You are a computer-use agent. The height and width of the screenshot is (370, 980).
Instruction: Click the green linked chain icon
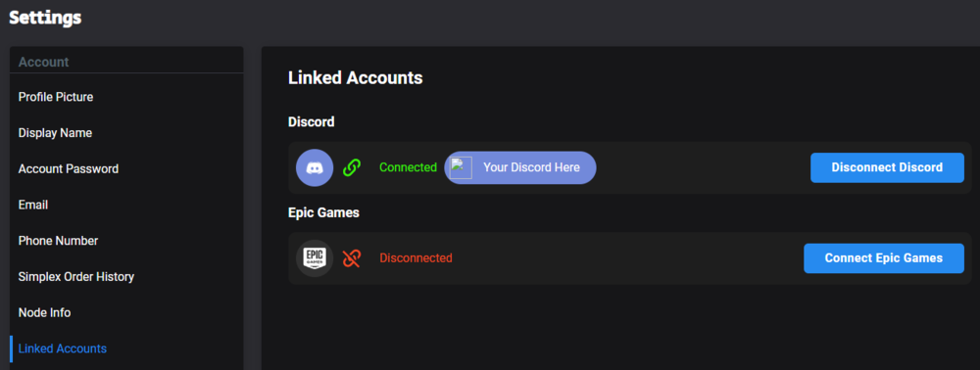point(352,167)
